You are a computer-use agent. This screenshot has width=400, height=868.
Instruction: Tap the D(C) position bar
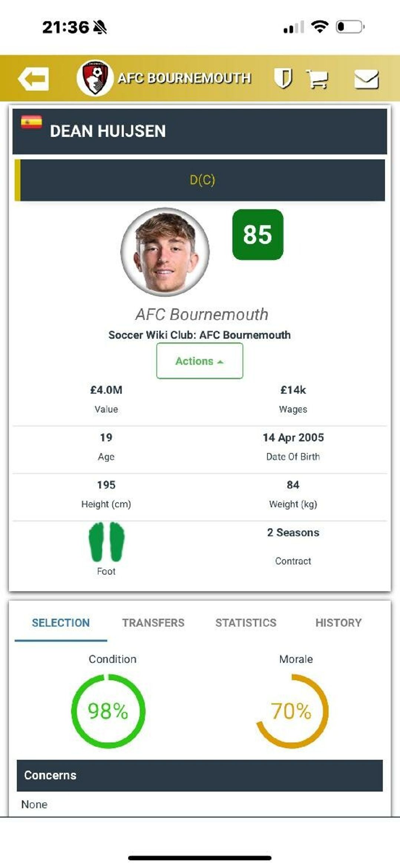tap(202, 180)
